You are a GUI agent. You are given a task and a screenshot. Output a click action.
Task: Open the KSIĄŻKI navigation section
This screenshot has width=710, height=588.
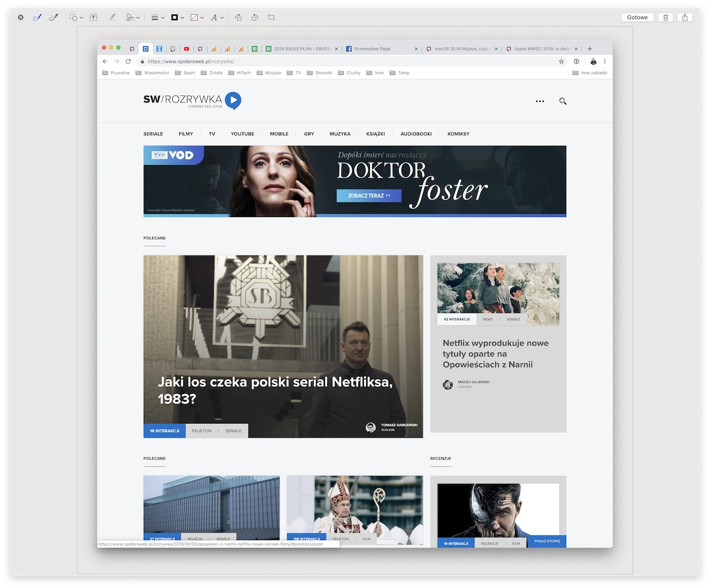(375, 134)
